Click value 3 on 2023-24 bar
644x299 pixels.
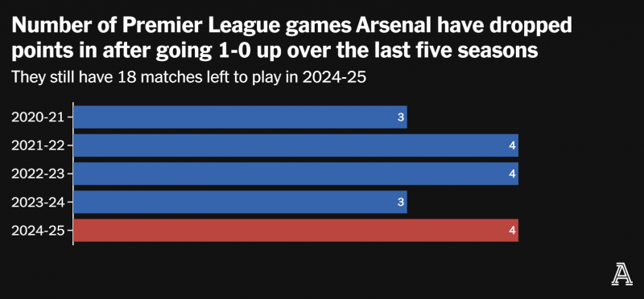tap(401, 203)
